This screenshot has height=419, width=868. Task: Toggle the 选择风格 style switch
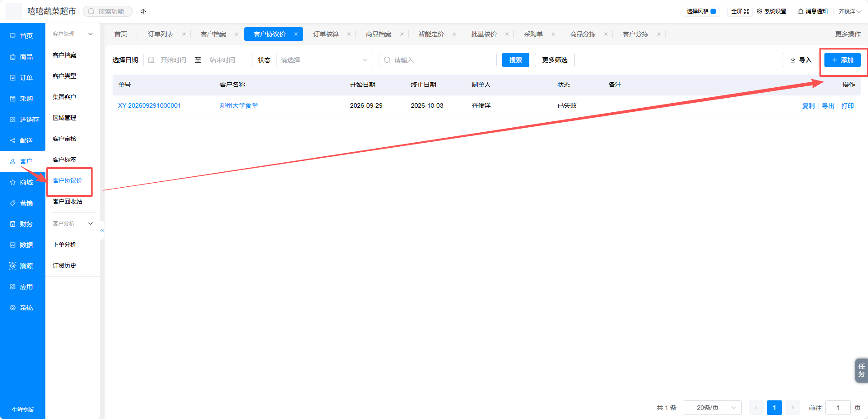[713, 11]
